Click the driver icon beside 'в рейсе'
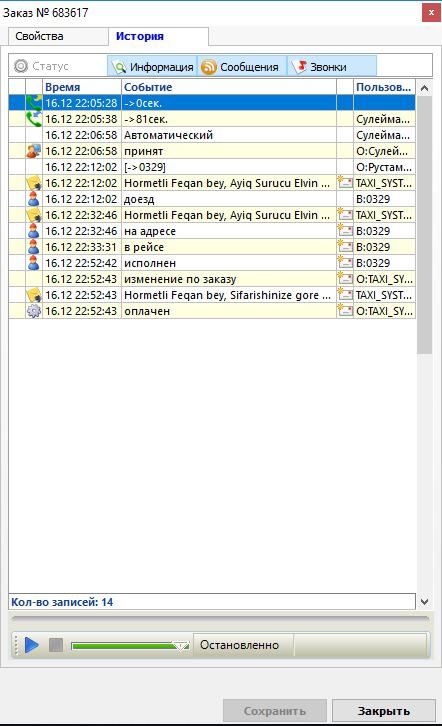The height and width of the screenshot is (726, 442). coord(34,247)
